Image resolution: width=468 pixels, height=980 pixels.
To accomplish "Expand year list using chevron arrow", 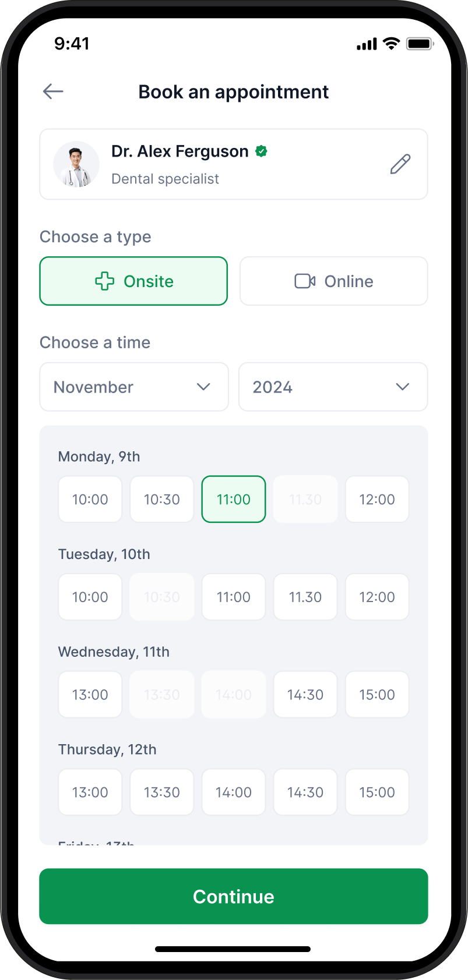I will point(402,387).
